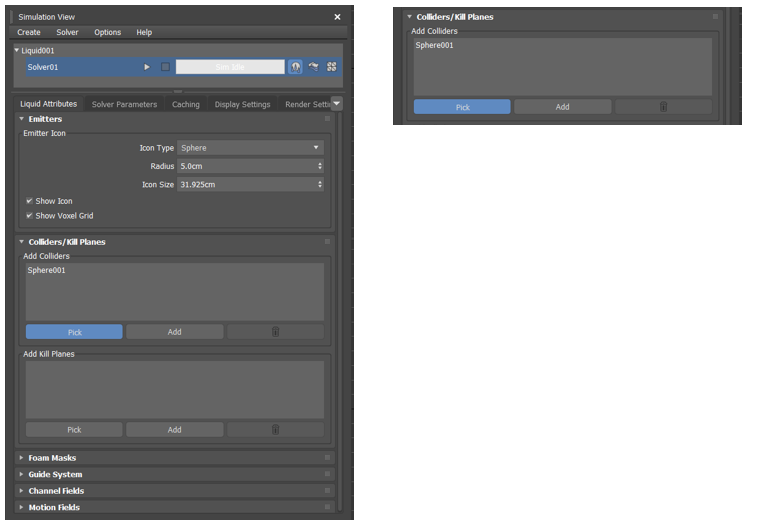Click the square marker on Motion Fields header
Viewport: 759px width, 526px height.
[x=327, y=507]
